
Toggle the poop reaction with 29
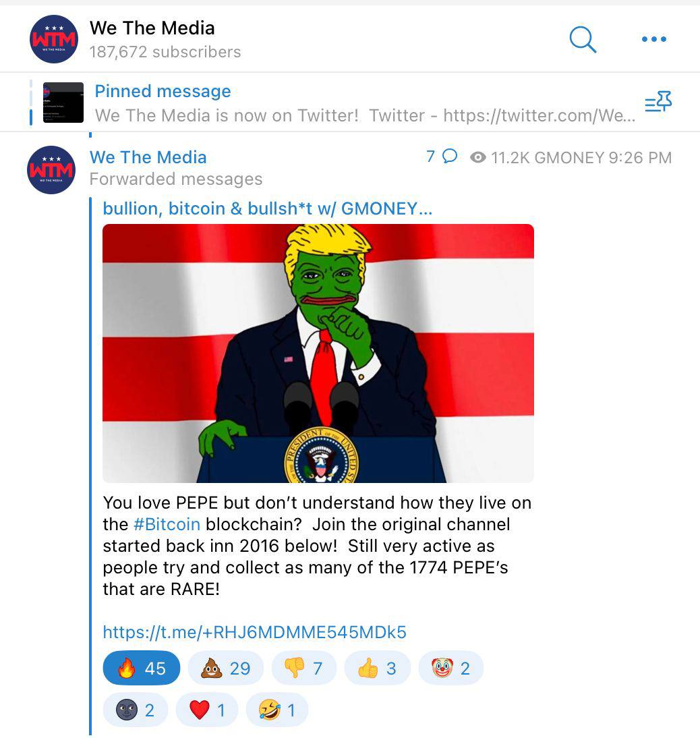point(226,668)
